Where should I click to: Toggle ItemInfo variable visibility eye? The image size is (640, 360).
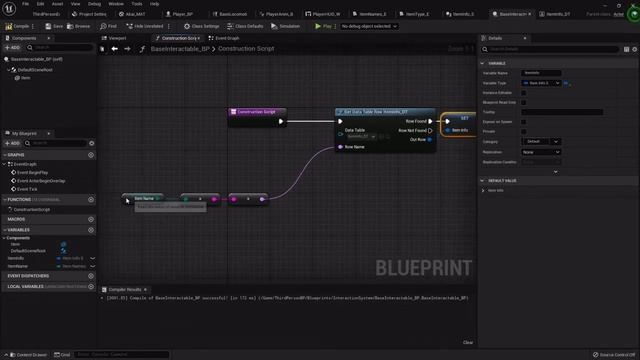93,258
